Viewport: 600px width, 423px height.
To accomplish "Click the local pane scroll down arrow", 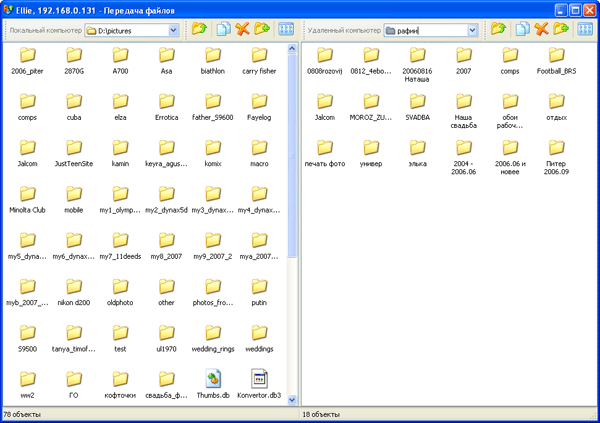I will (x=292, y=400).
